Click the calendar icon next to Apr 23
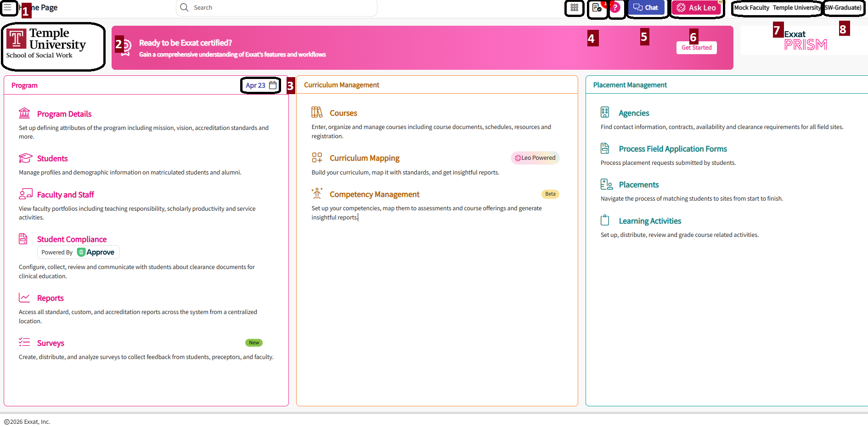This screenshot has height=427, width=868. pos(273,85)
